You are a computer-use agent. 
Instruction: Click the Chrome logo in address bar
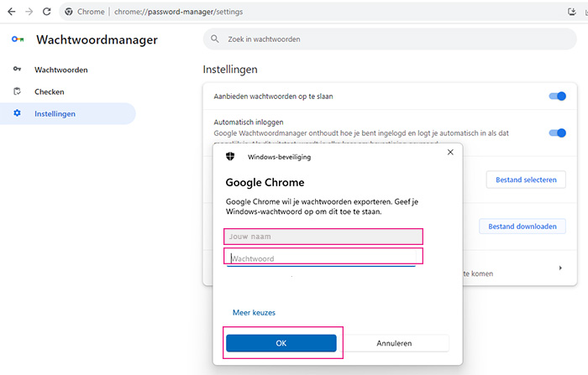[69, 12]
